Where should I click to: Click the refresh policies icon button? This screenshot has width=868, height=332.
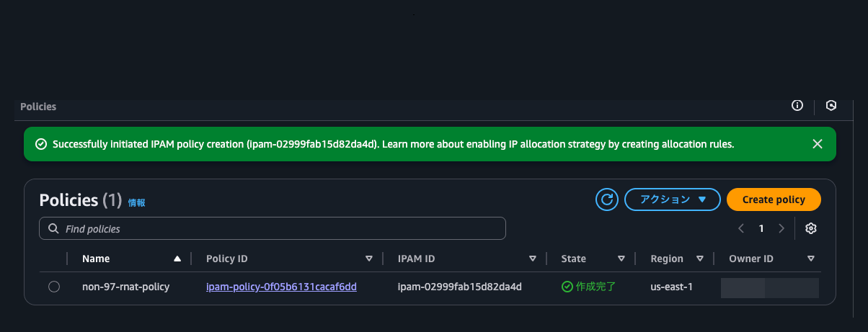pos(607,199)
